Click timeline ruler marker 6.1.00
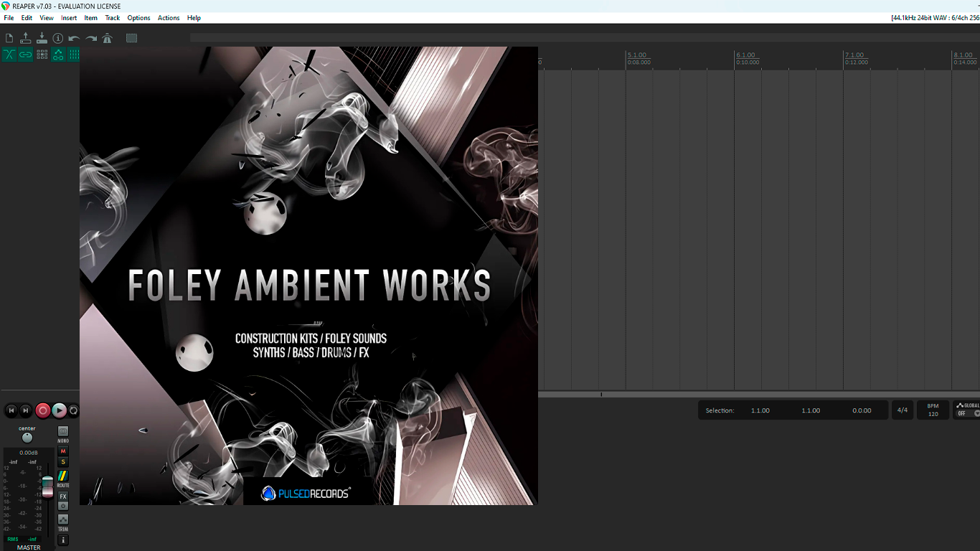Screen dimensions: 980x551 [746, 55]
